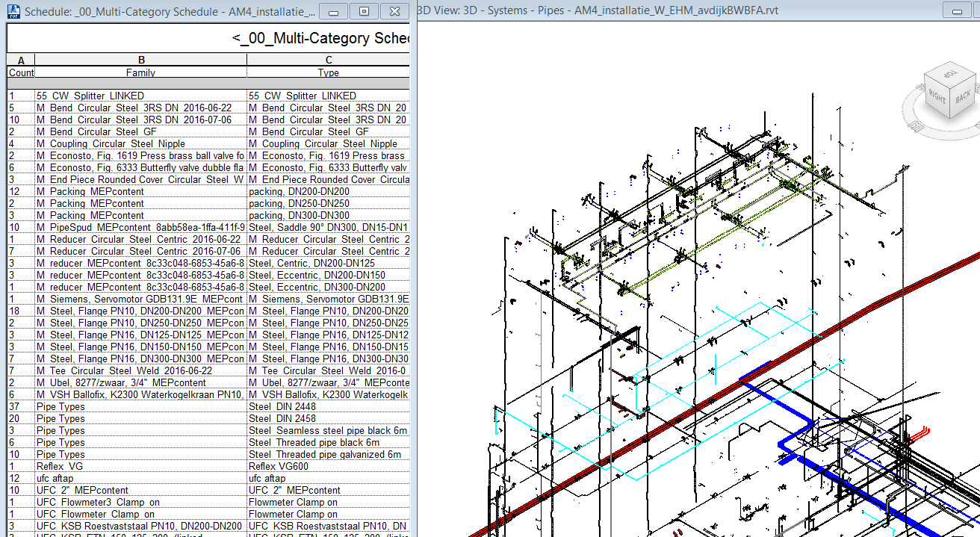Select Family cell M_Steel, Flange PN16, DN300-DN300

point(140,358)
